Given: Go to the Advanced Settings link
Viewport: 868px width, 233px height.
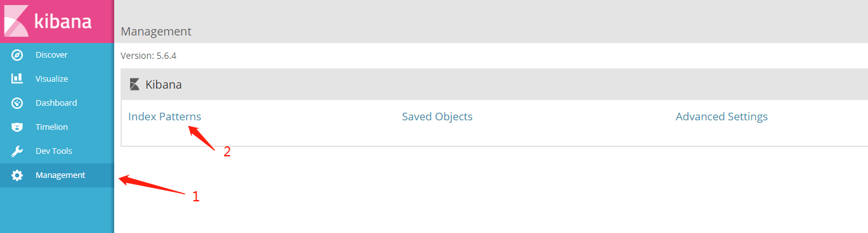Looking at the screenshot, I should (x=722, y=116).
